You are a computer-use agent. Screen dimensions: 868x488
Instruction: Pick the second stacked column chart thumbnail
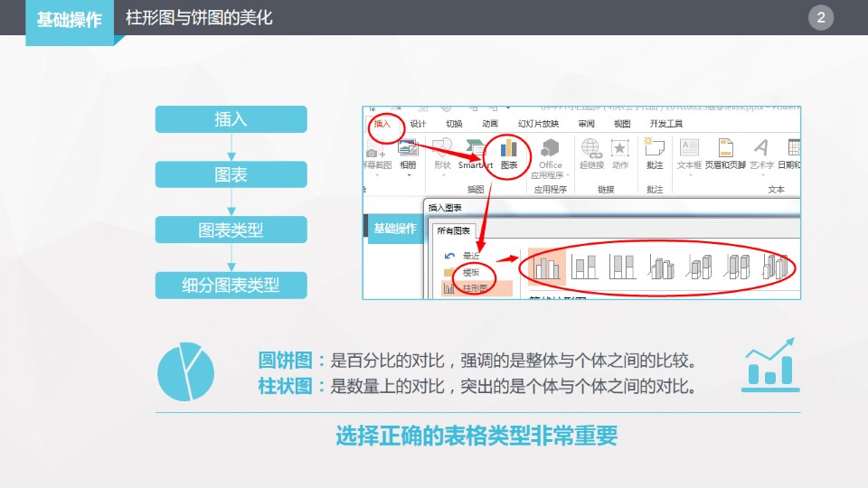tap(584, 267)
